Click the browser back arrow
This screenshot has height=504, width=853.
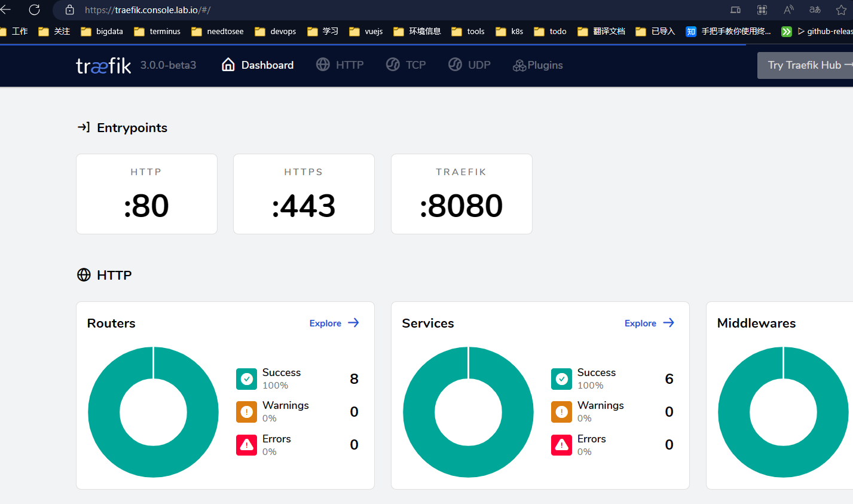5,10
